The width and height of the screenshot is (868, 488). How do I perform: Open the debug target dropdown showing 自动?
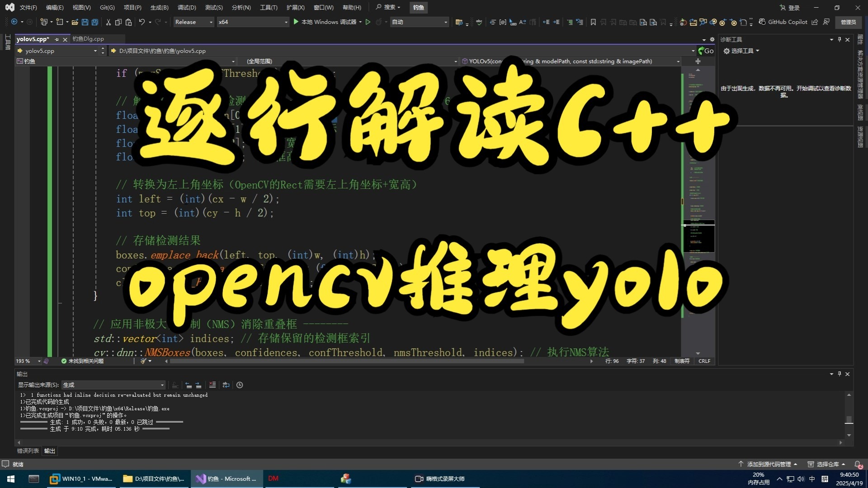[x=420, y=22]
